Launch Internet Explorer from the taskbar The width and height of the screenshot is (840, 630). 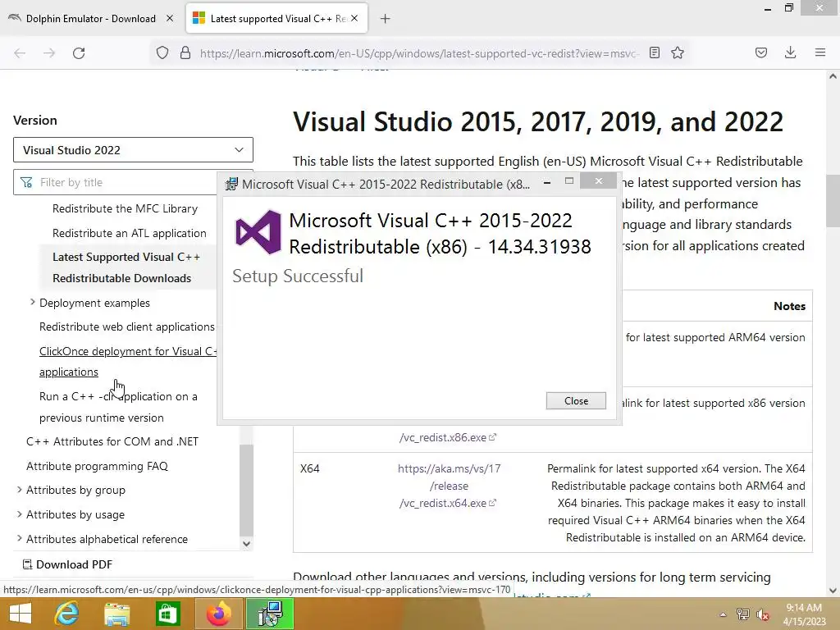point(67,614)
